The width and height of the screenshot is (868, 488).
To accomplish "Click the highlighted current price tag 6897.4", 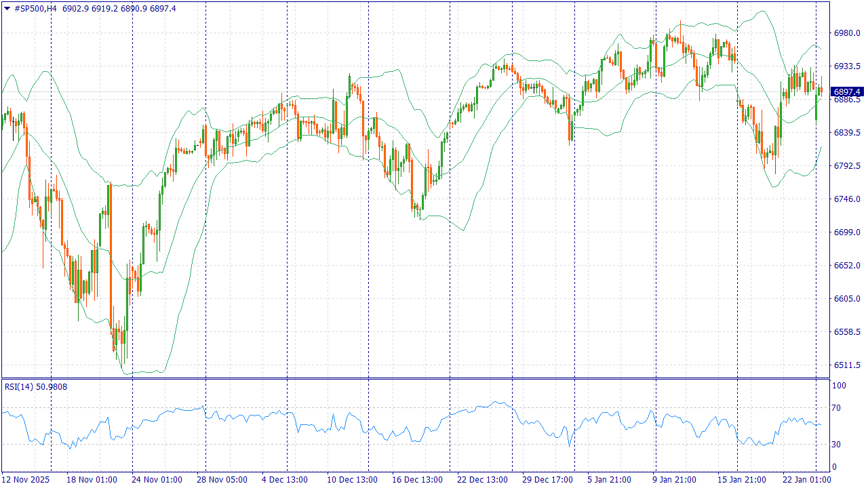I will click(x=847, y=91).
